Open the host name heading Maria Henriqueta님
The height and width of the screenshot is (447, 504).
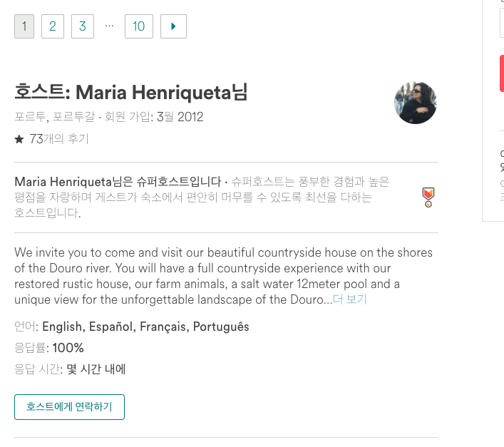pyautogui.click(x=130, y=93)
